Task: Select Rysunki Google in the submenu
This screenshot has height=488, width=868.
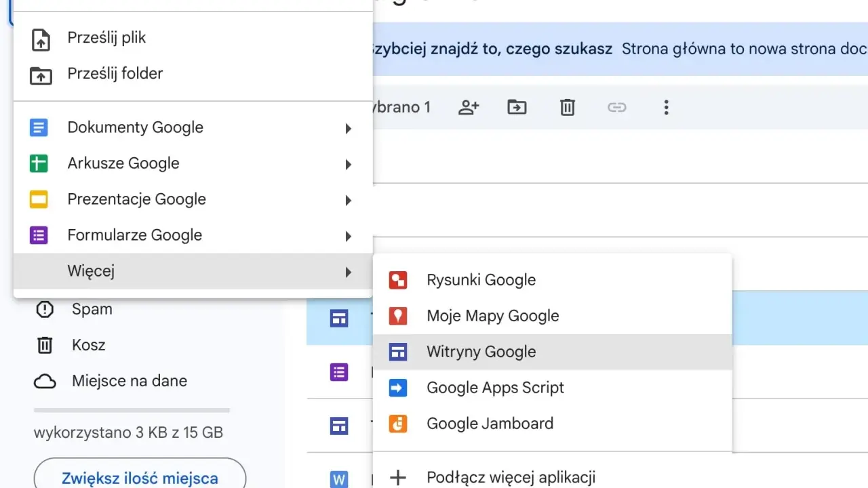Action: pos(553,280)
